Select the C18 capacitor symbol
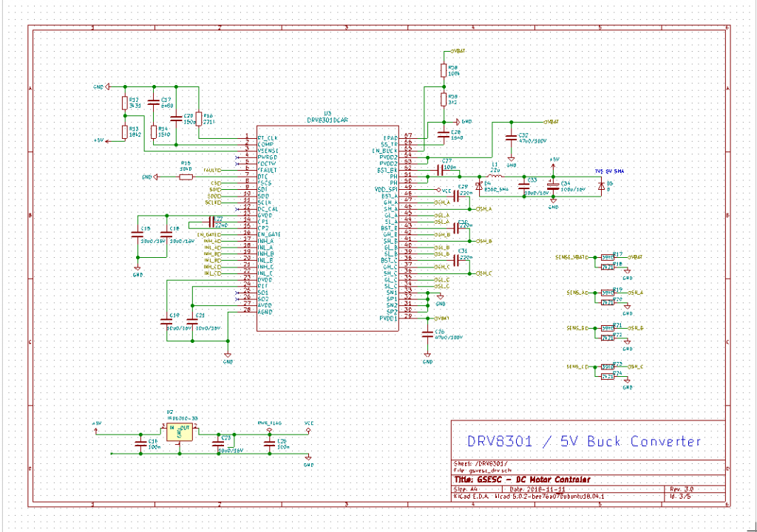The image size is (757, 532). [x=166, y=235]
